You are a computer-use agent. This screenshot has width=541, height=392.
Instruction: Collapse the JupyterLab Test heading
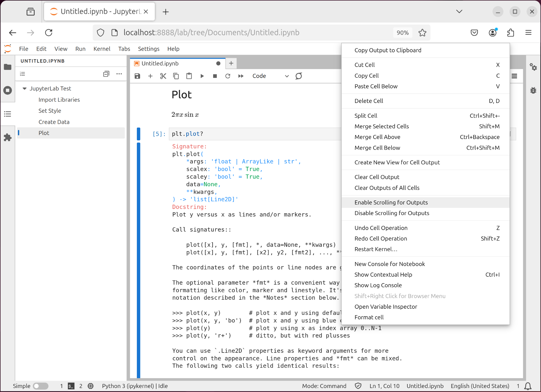point(25,88)
